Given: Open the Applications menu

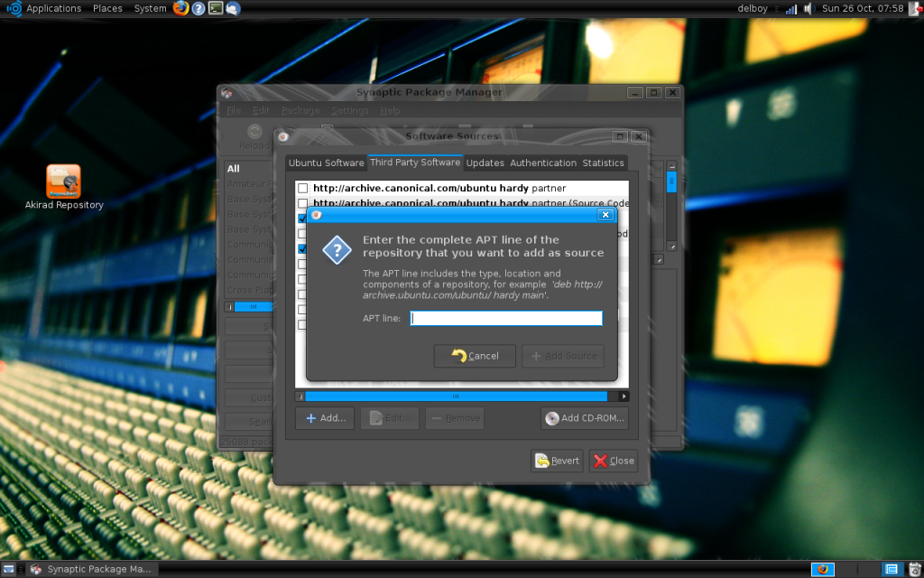Looking at the screenshot, I should pos(53,8).
